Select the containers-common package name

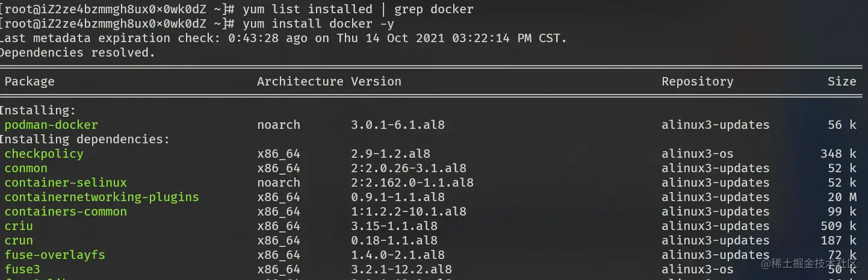coord(66,212)
